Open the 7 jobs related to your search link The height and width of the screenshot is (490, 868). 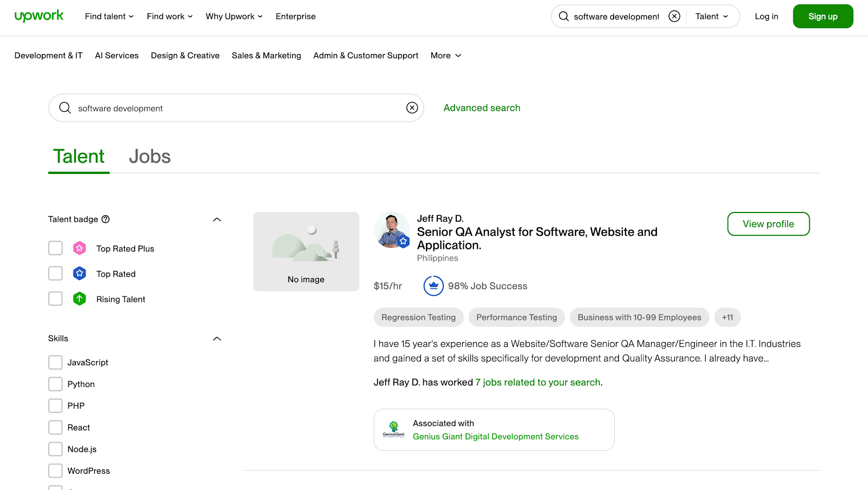(x=538, y=382)
